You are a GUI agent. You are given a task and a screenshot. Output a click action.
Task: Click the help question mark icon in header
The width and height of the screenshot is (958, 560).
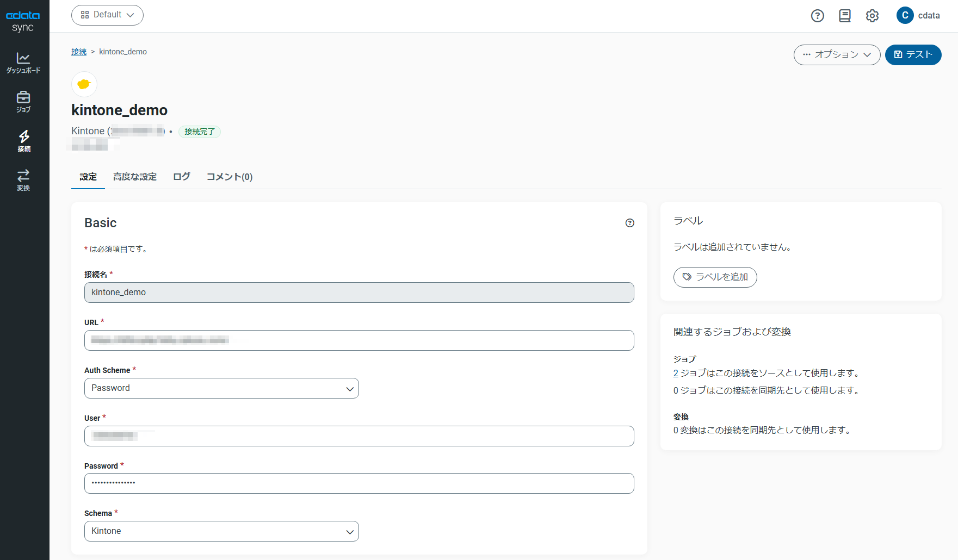817,16
